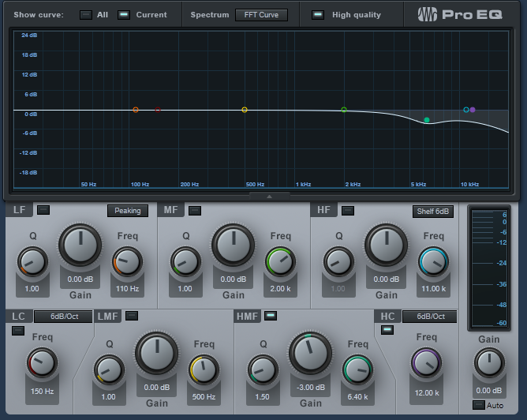Open the HC 6dB/Oct slope dropdown
This screenshot has width=527, height=420.
tap(430, 317)
